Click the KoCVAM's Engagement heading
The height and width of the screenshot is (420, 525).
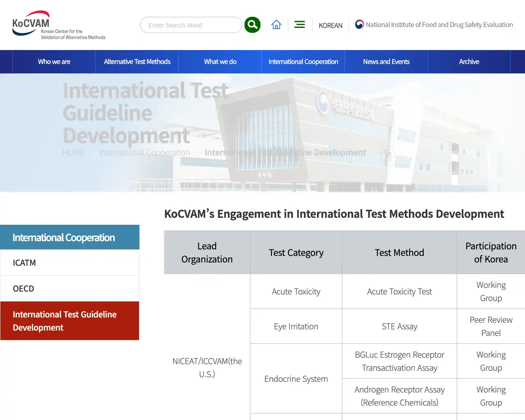334,214
